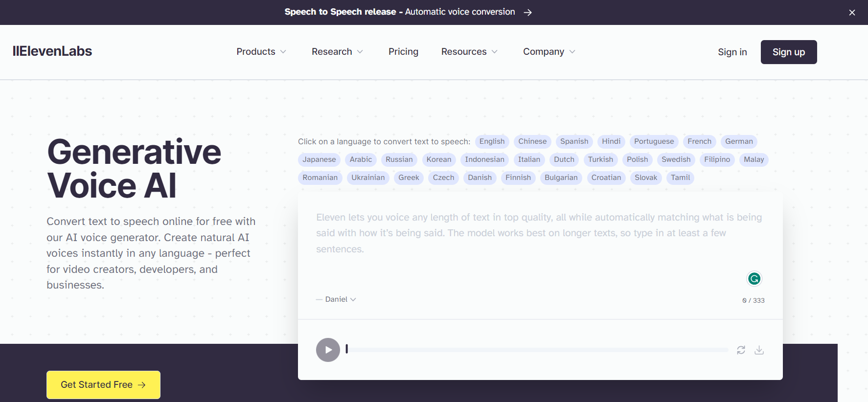Click the Grammarly icon in text box

click(754, 279)
